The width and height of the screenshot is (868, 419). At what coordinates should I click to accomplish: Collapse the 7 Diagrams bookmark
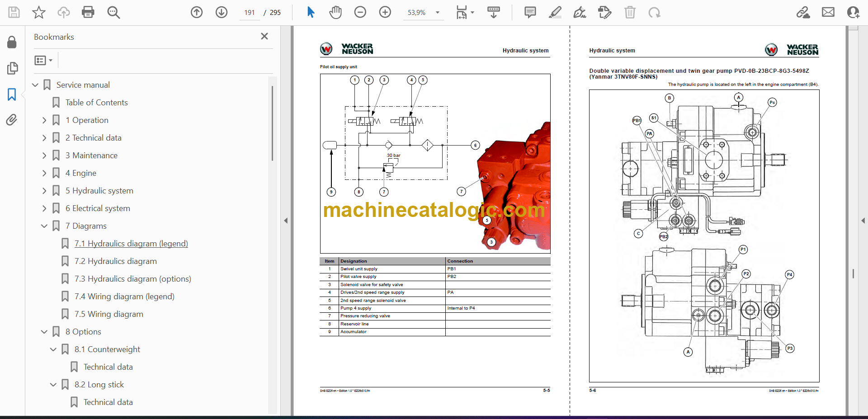pos(44,226)
